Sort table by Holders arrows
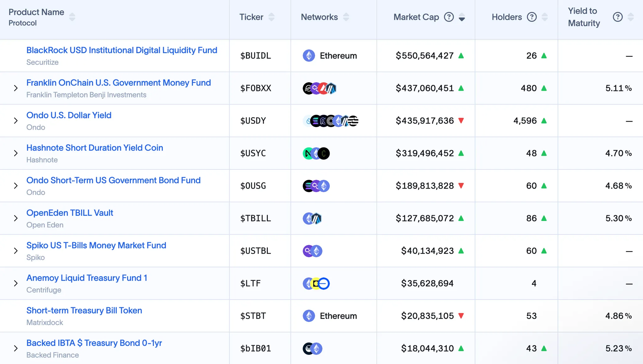 [545, 17]
